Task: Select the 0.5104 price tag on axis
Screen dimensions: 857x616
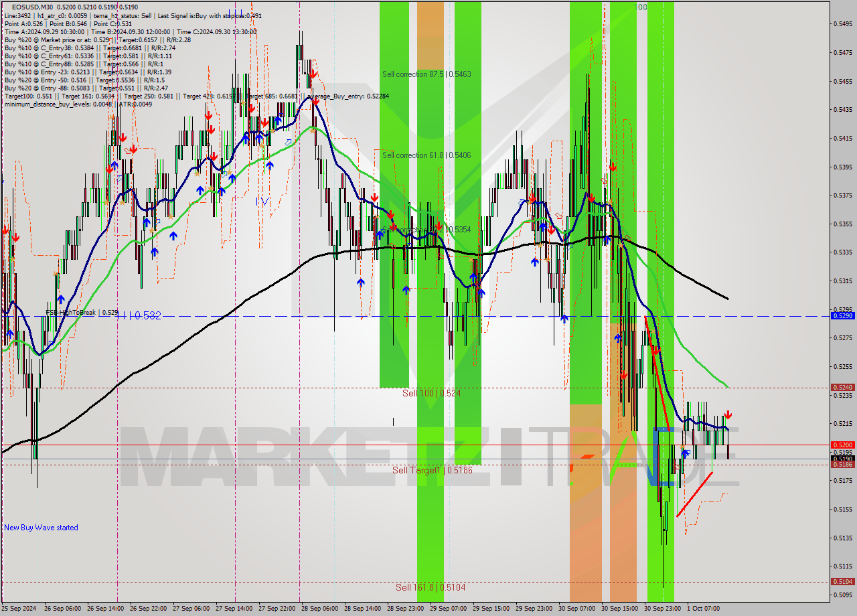Action: click(x=842, y=582)
